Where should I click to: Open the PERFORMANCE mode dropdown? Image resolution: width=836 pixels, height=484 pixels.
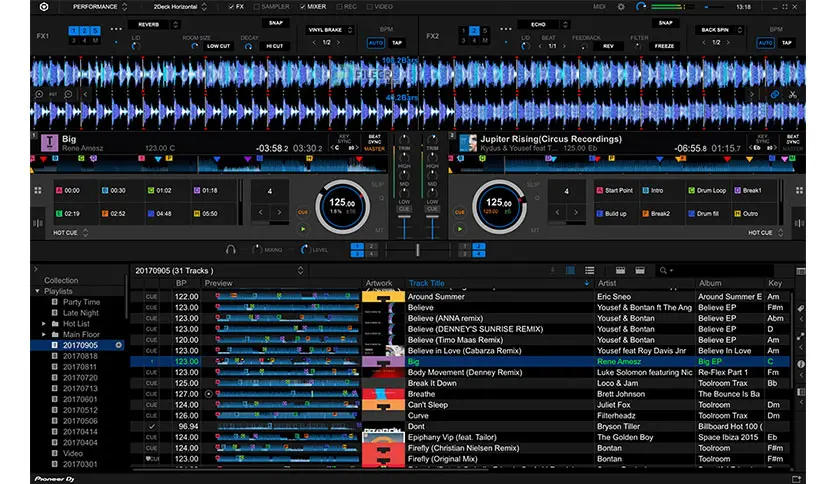pyautogui.click(x=100, y=6)
